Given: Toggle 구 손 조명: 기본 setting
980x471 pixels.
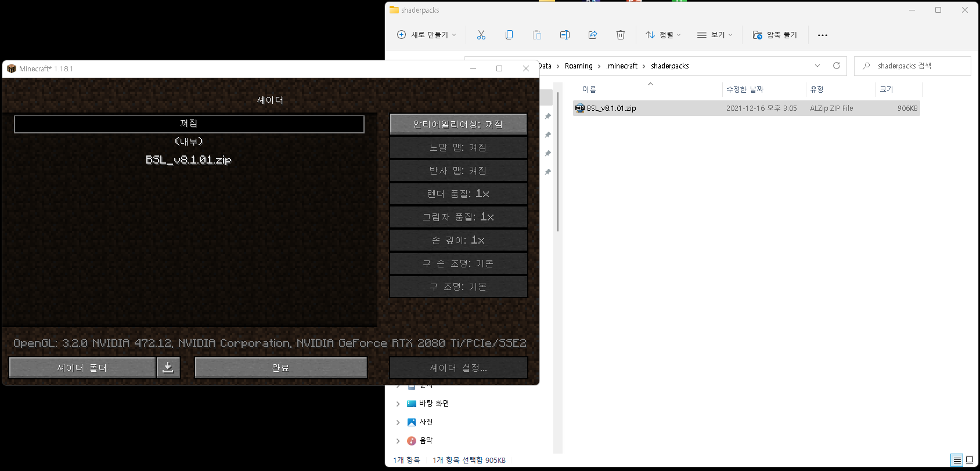Looking at the screenshot, I should click(x=459, y=263).
